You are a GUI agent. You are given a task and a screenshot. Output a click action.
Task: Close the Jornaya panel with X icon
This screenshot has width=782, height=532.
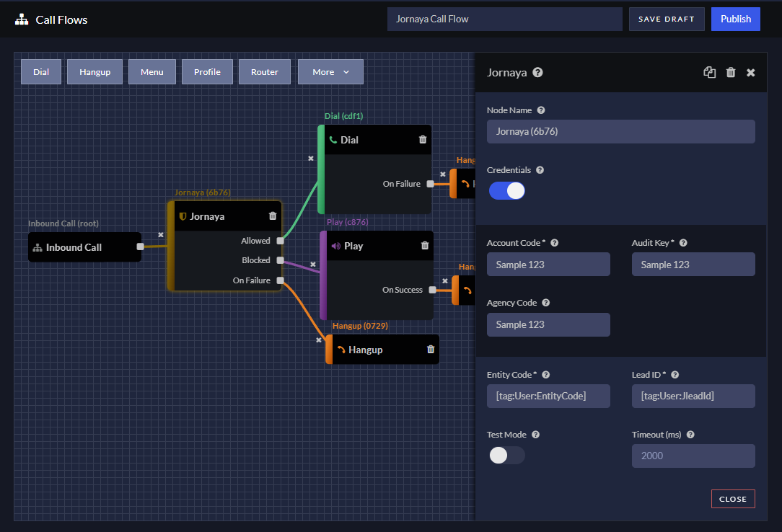point(750,73)
